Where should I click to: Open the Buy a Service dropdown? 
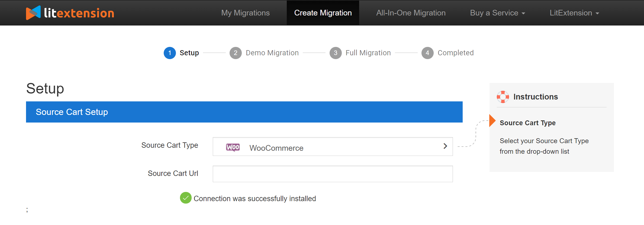(497, 13)
